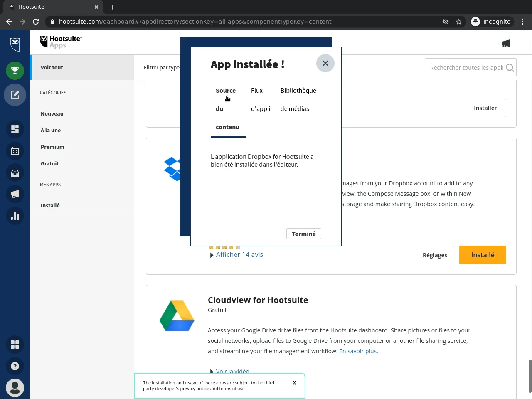Open the Inbox tray icon

[15, 172]
